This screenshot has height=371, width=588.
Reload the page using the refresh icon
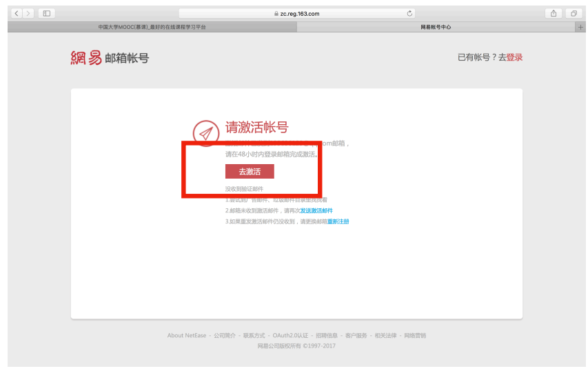point(410,13)
